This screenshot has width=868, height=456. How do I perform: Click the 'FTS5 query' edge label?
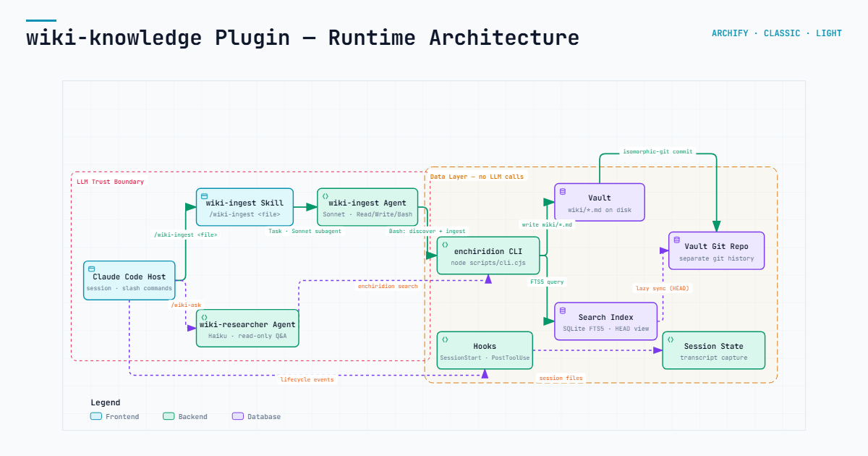click(547, 282)
